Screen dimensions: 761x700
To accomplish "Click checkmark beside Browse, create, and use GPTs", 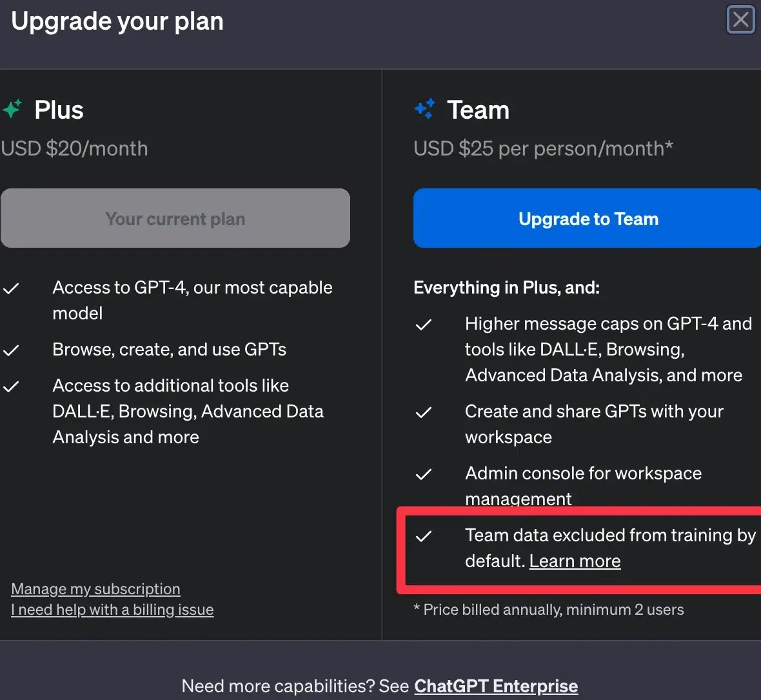I will point(11,350).
